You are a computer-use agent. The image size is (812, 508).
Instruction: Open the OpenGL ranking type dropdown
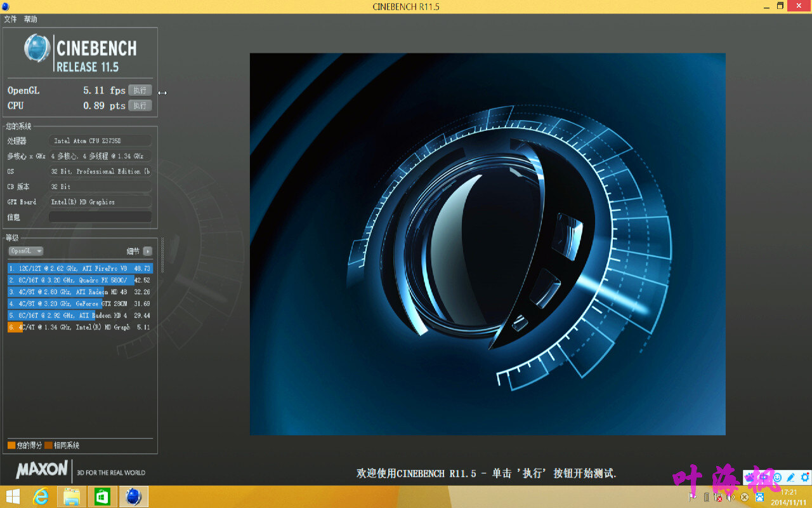click(26, 251)
